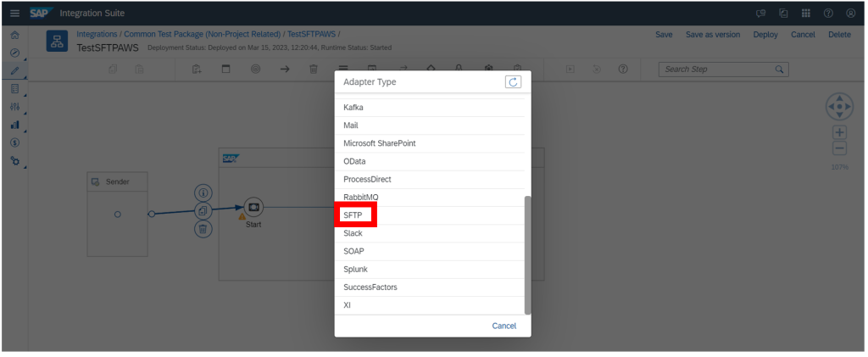Open Common Test Package breadcrumb link

coord(202,34)
